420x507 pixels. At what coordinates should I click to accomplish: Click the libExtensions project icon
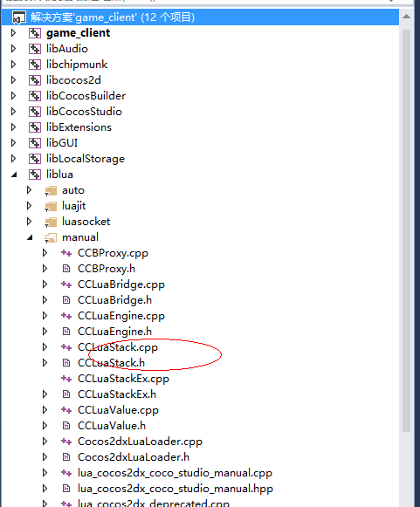[35, 127]
